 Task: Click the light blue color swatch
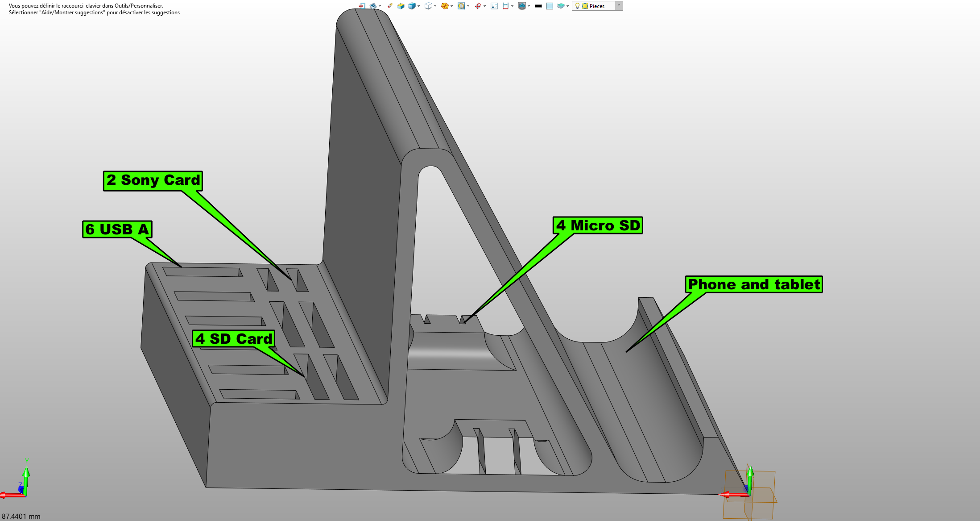click(x=550, y=6)
